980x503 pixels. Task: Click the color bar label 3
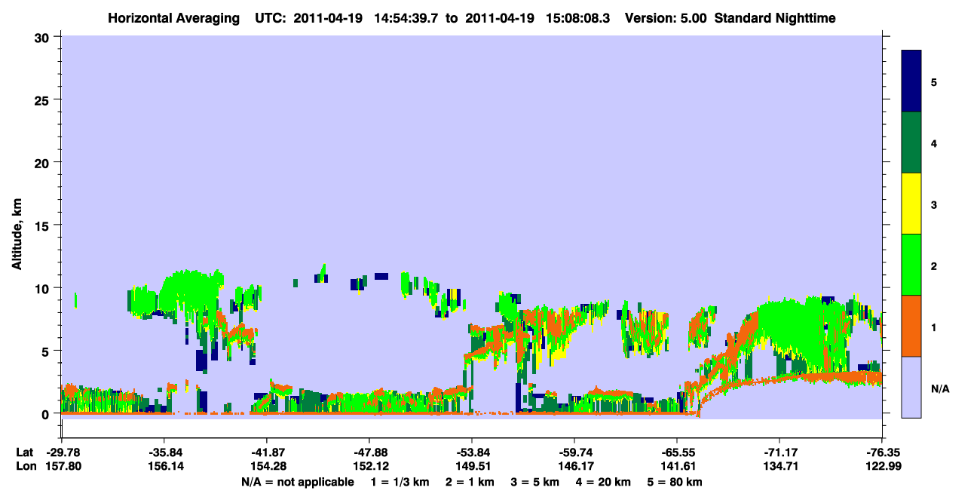pyautogui.click(x=935, y=204)
